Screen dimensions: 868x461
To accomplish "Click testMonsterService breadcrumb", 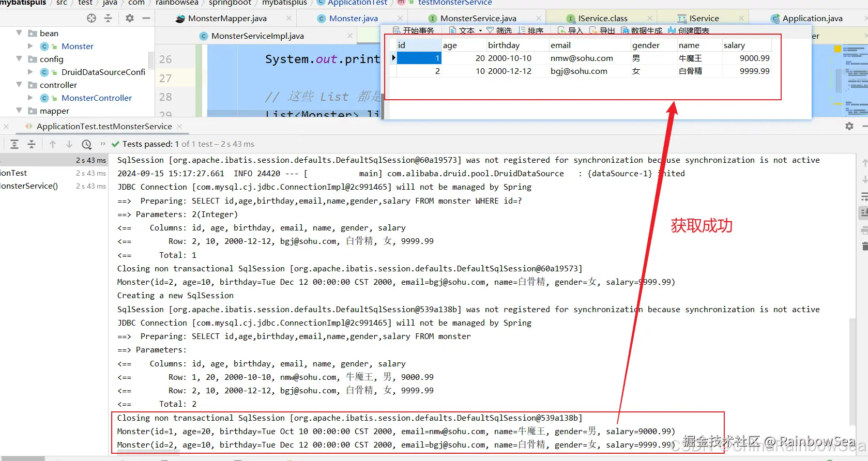I will coord(455,3).
